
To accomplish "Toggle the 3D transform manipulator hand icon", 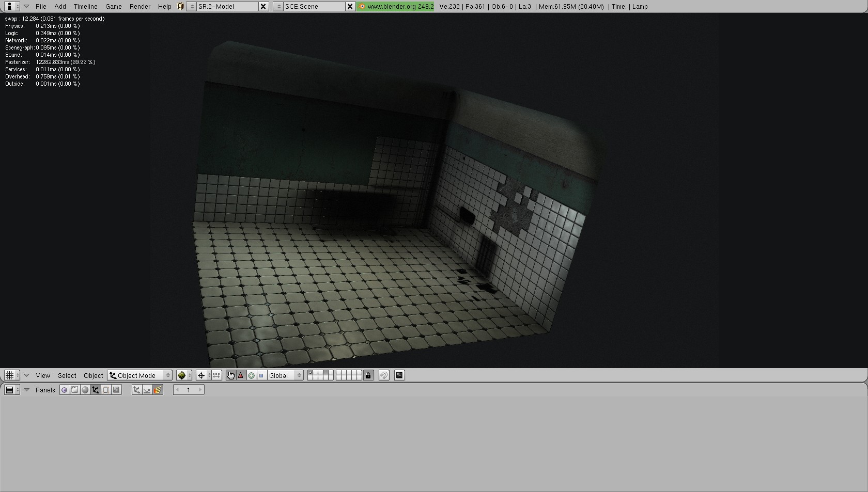I will [230, 375].
